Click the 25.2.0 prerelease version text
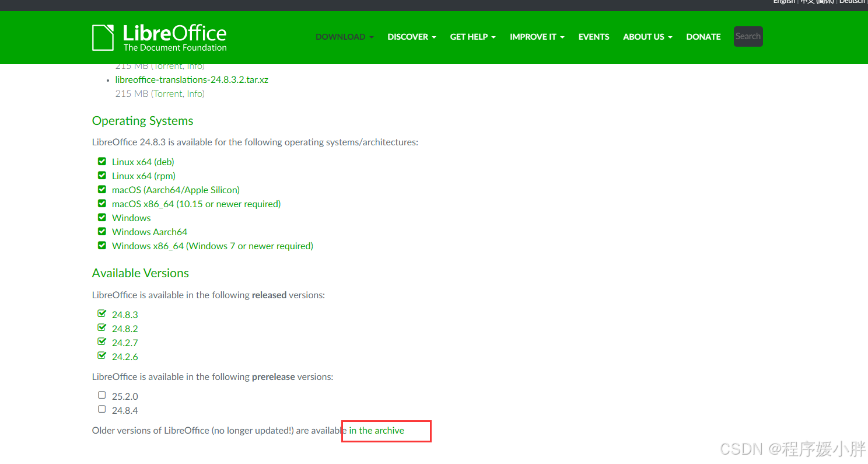 coord(125,396)
